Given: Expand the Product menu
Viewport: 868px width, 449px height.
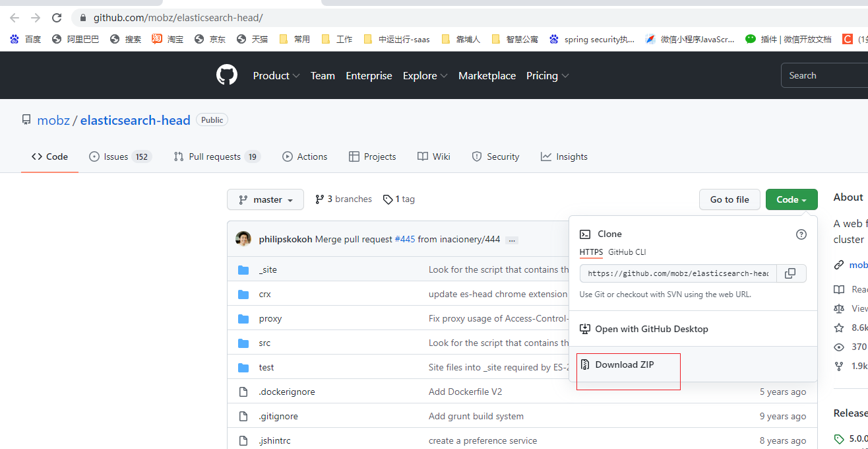Looking at the screenshot, I should 276,75.
